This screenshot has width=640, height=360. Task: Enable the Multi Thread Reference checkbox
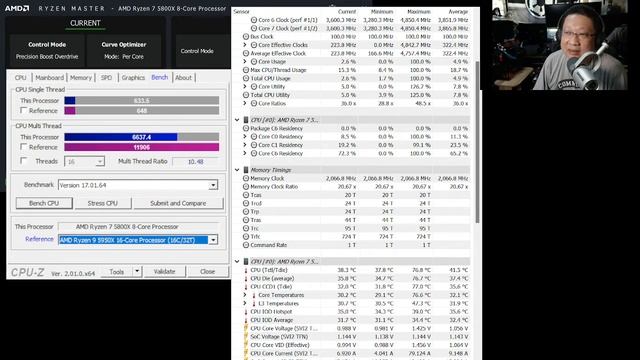[x=24, y=147]
